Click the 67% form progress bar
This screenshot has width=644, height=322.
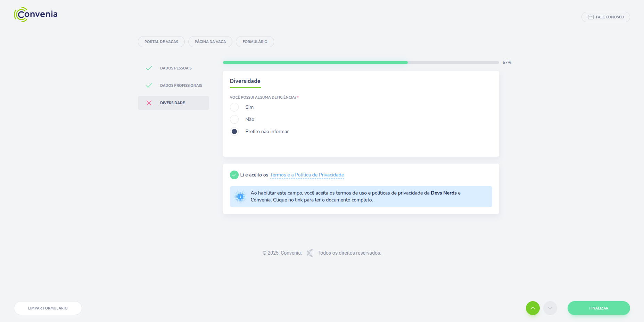361,63
